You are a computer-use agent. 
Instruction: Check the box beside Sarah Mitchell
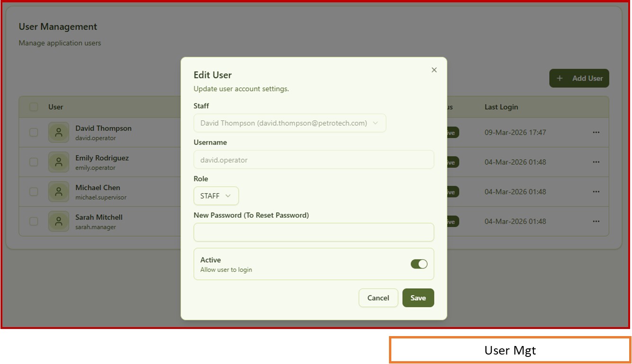click(34, 222)
